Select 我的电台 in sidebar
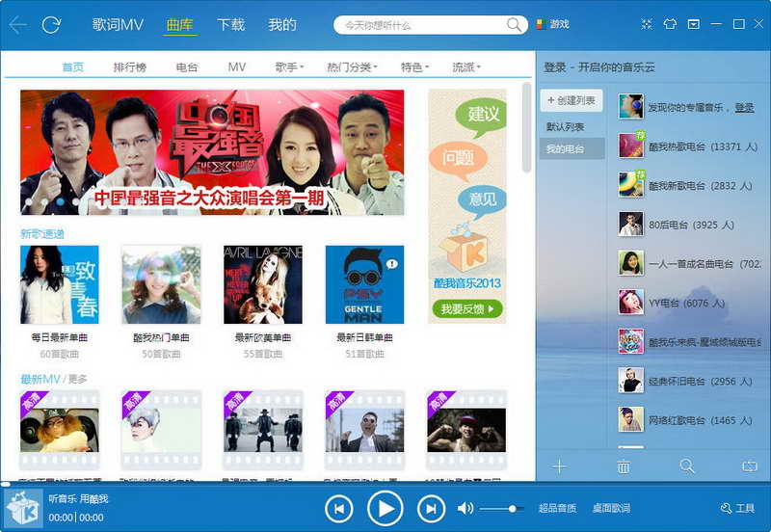 (572, 148)
